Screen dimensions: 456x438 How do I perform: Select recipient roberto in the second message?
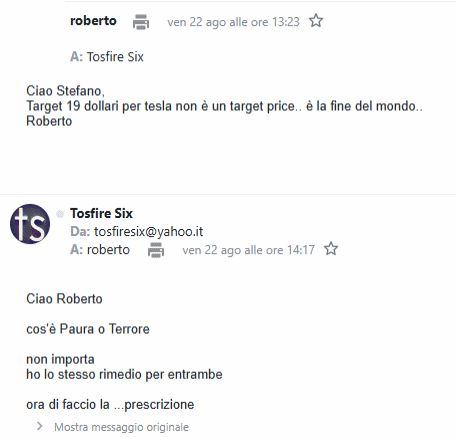[x=108, y=250]
